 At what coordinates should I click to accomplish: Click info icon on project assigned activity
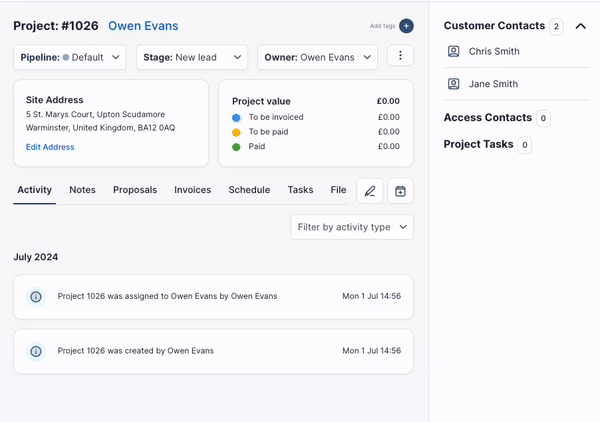[36, 297]
